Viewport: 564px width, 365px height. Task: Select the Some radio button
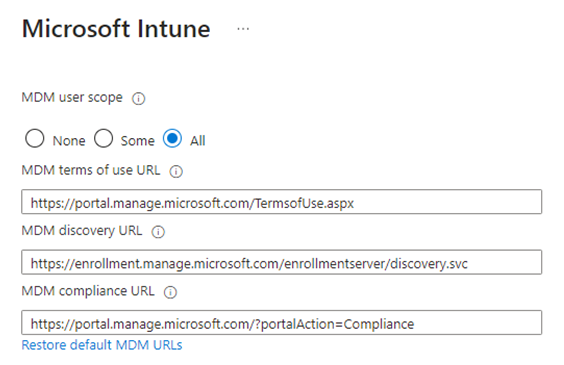click(x=104, y=138)
